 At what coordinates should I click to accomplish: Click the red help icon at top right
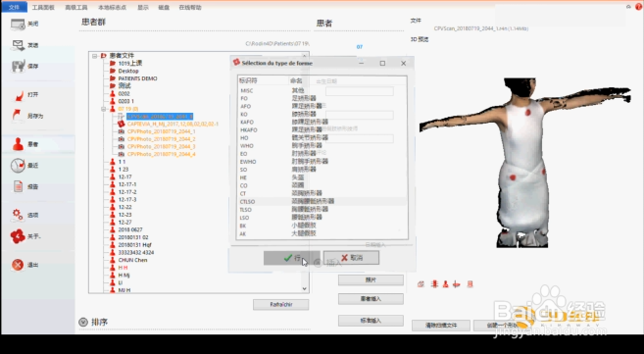pyautogui.click(x=639, y=7)
